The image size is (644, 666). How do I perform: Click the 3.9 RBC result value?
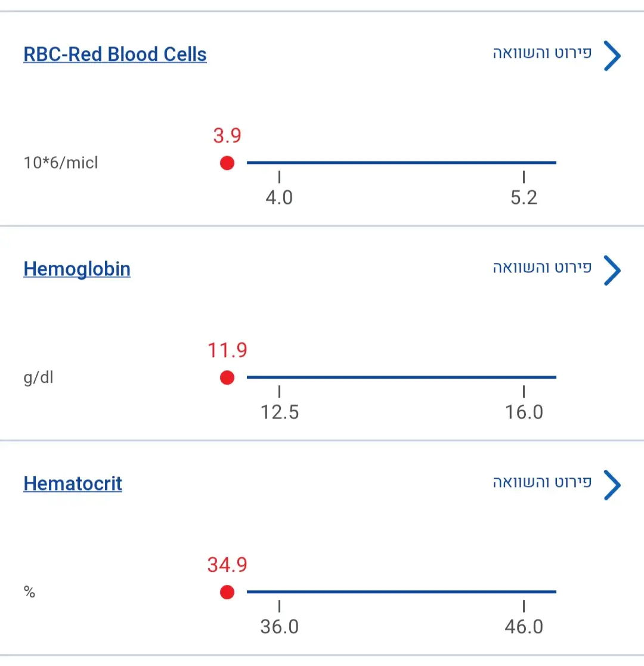tap(227, 136)
